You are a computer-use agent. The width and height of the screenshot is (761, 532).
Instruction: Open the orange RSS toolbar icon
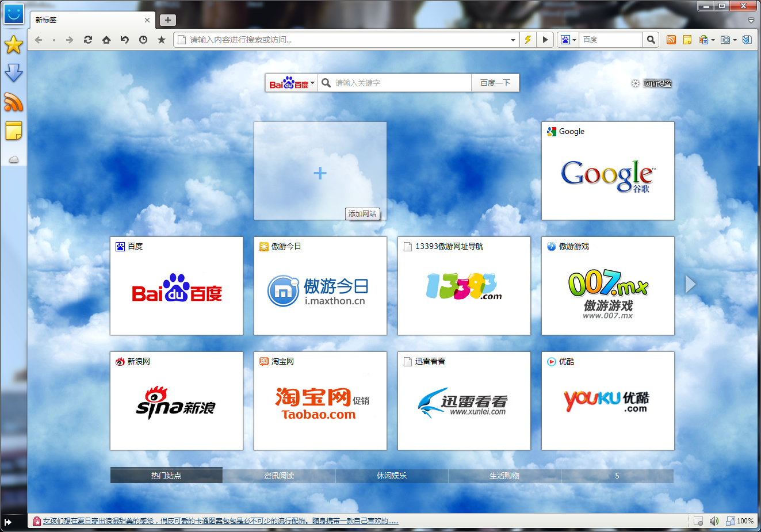(x=671, y=40)
